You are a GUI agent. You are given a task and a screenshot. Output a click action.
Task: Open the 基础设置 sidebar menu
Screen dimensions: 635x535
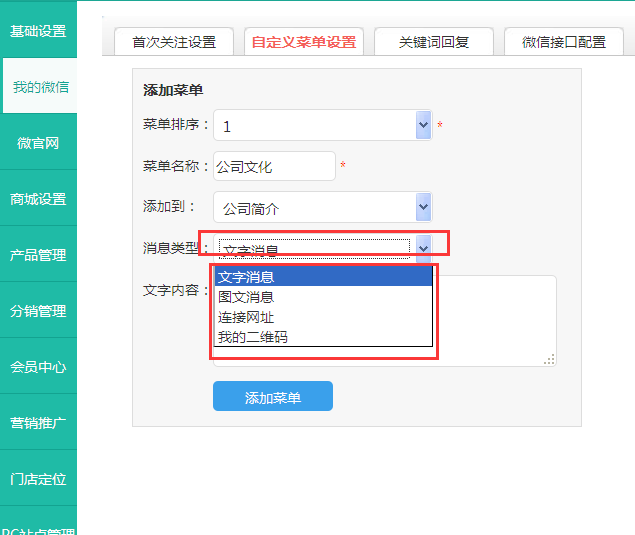(x=38, y=31)
